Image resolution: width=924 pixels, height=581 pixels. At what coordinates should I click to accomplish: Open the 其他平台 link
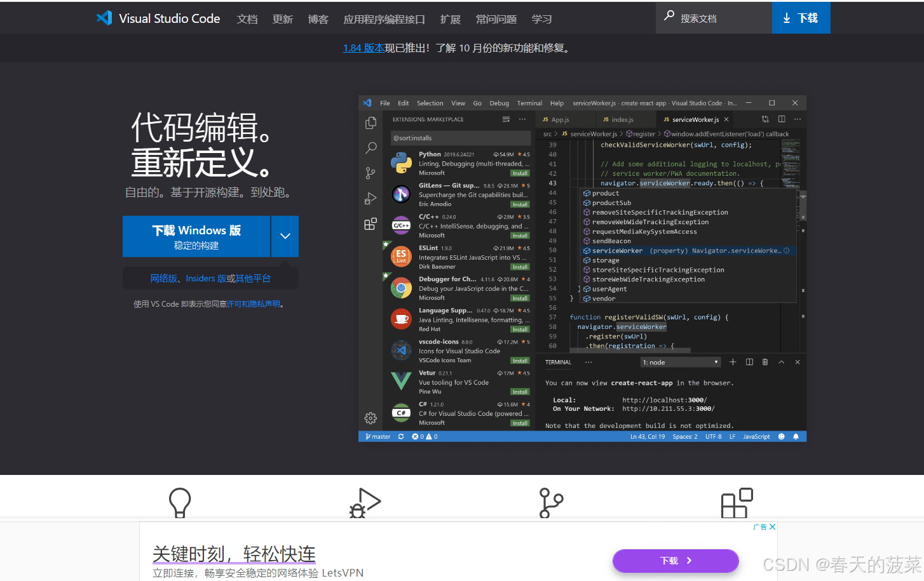click(253, 278)
